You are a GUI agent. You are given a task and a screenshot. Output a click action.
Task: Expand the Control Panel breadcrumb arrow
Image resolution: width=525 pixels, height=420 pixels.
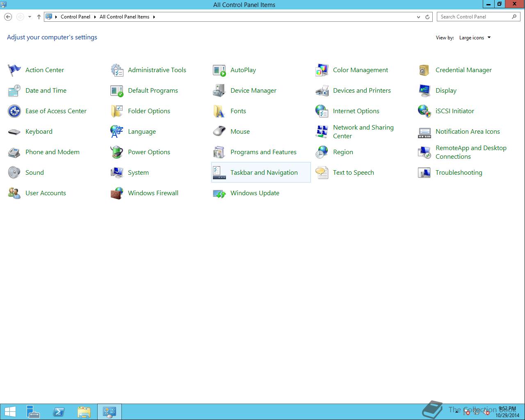pos(95,17)
